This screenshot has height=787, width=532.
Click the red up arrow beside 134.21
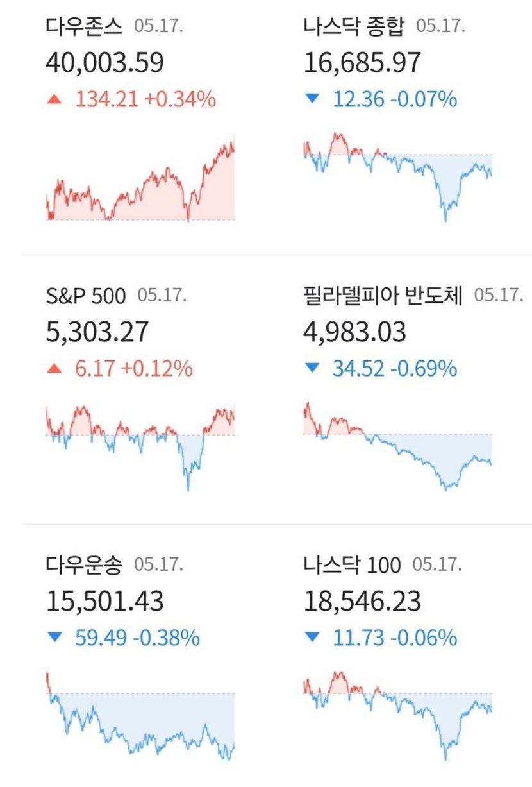coord(55,99)
